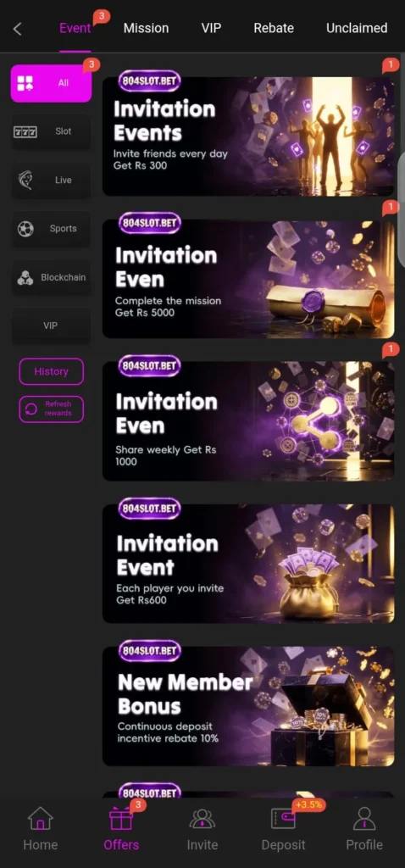Open the Invite people icon
The image size is (405, 868).
pyautogui.click(x=202, y=820)
